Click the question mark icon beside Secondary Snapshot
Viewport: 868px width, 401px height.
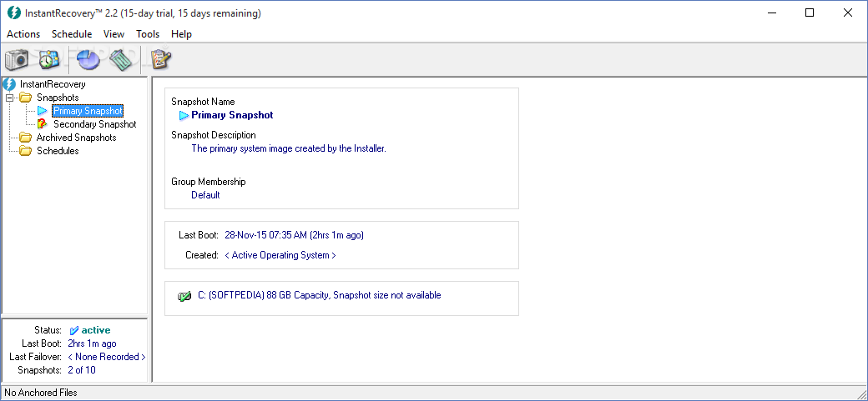[42, 124]
